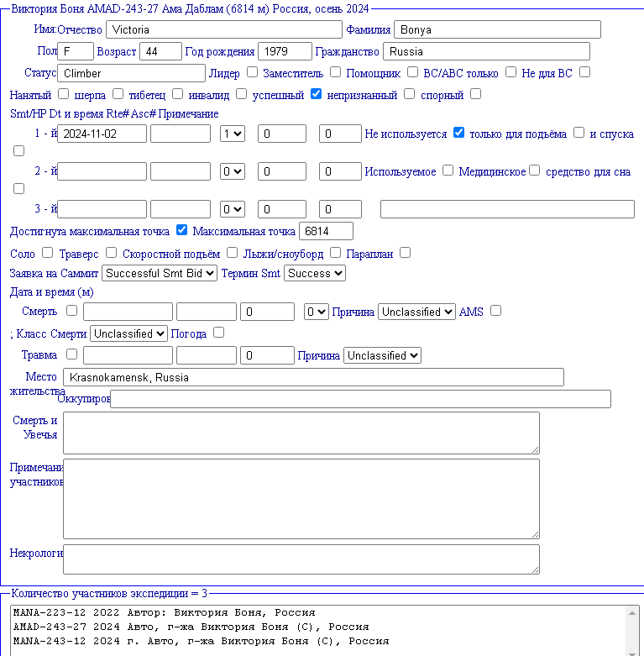Uncheck Достигнута максимальная точка
Screen dimensions: 644x656
coord(181,230)
